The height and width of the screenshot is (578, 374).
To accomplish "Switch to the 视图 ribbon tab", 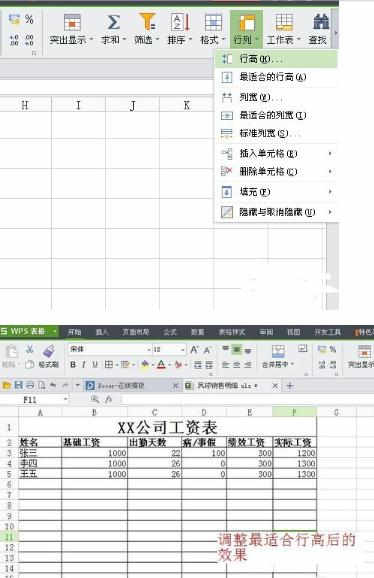I will click(294, 332).
